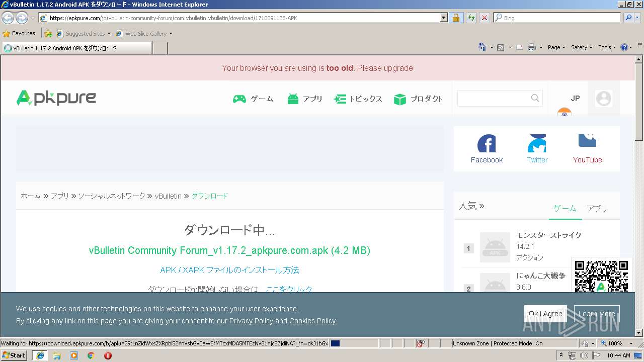Print the page with the printer icon
Viewport: 644px width, 362px height.
point(532,47)
